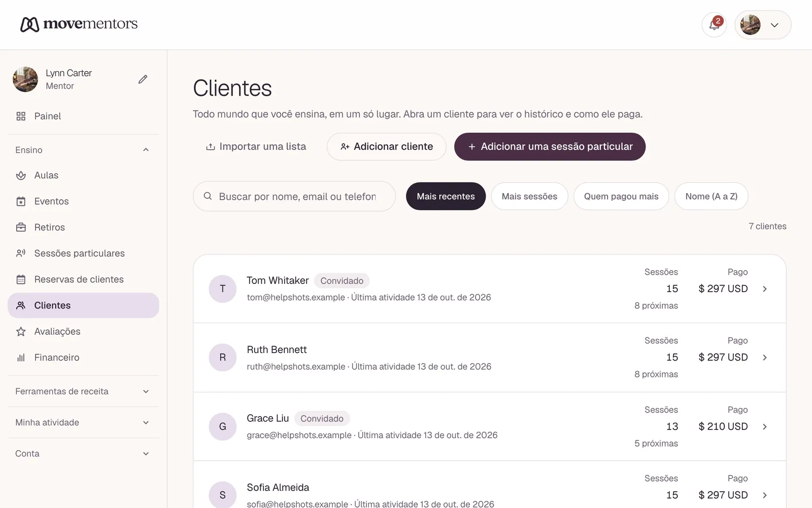The width and height of the screenshot is (812, 508).
Task: Open Retiros section
Action: 83,227
